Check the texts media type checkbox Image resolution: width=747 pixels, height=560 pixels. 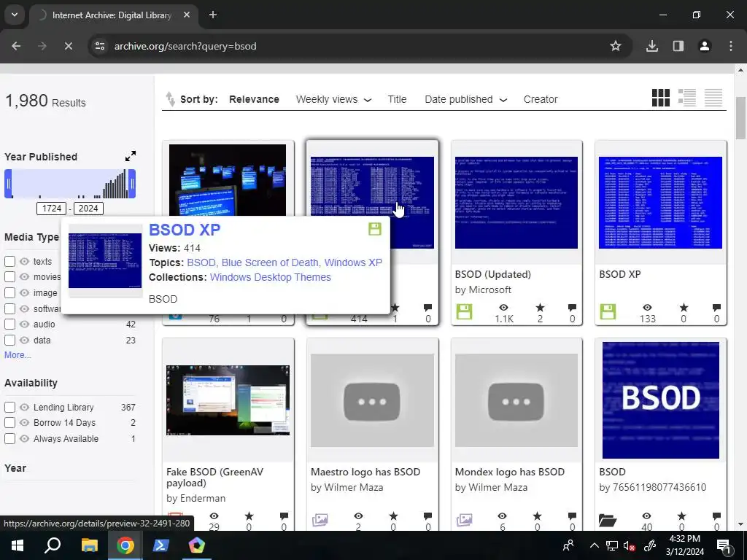9,261
